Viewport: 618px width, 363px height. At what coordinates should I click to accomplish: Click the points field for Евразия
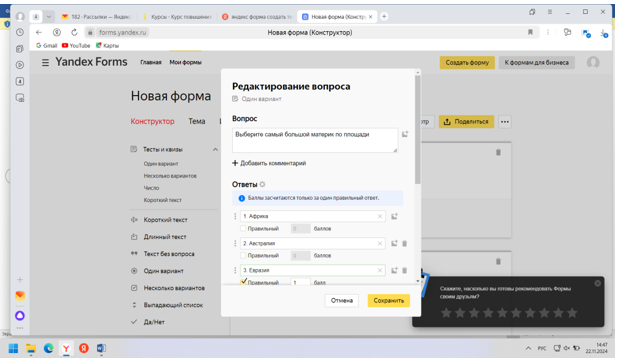pos(300,282)
